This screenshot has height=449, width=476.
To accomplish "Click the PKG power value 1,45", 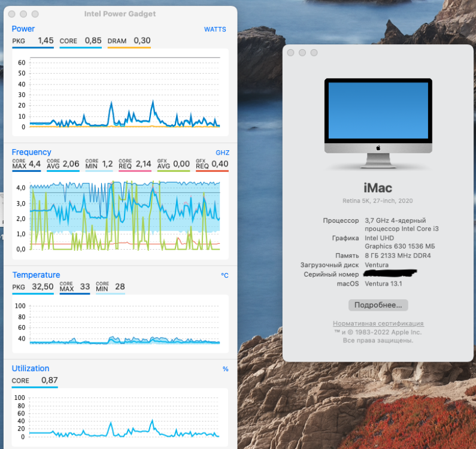I will click(46, 40).
